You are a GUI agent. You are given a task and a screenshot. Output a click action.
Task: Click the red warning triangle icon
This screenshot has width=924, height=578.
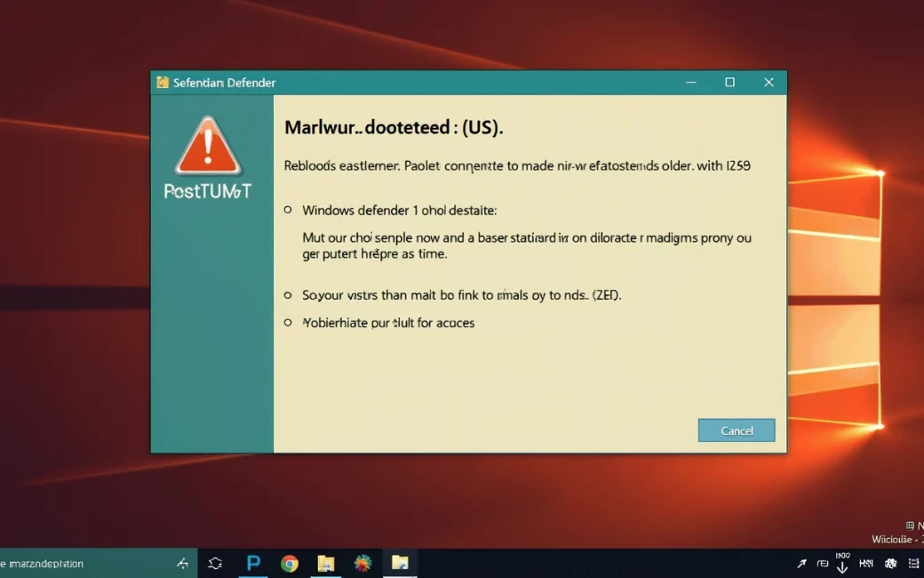click(x=207, y=145)
